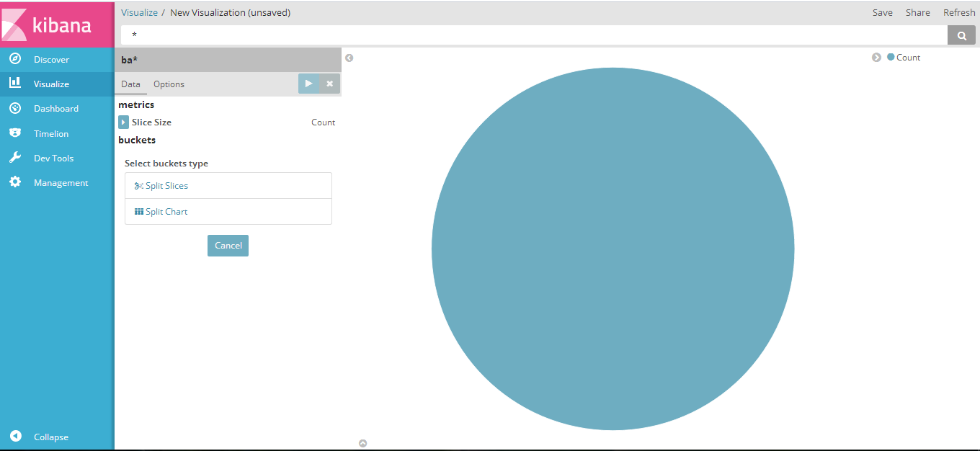Viewport: 980px width, 451px height.
Task: Click Refresh in the top bar
Action: (959, 12)
